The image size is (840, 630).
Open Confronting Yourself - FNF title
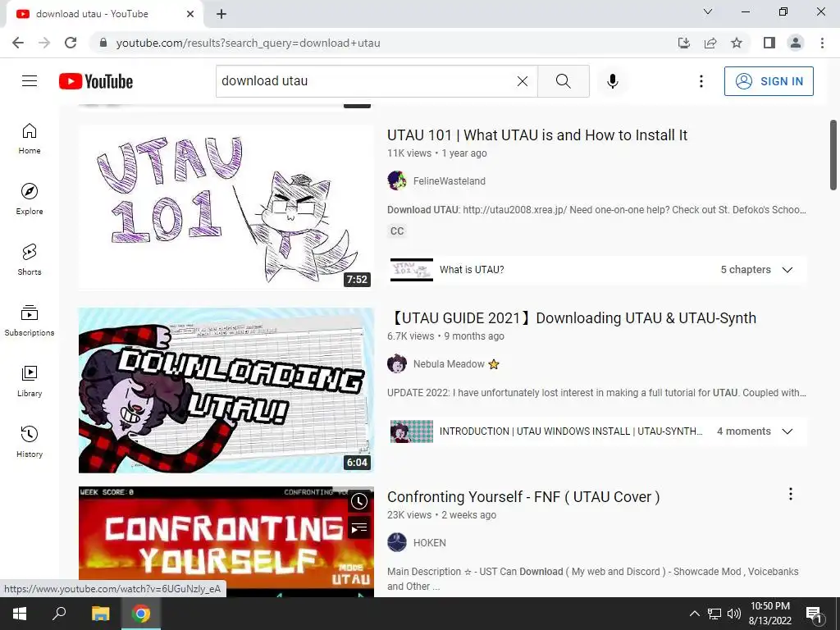(523, 496)
